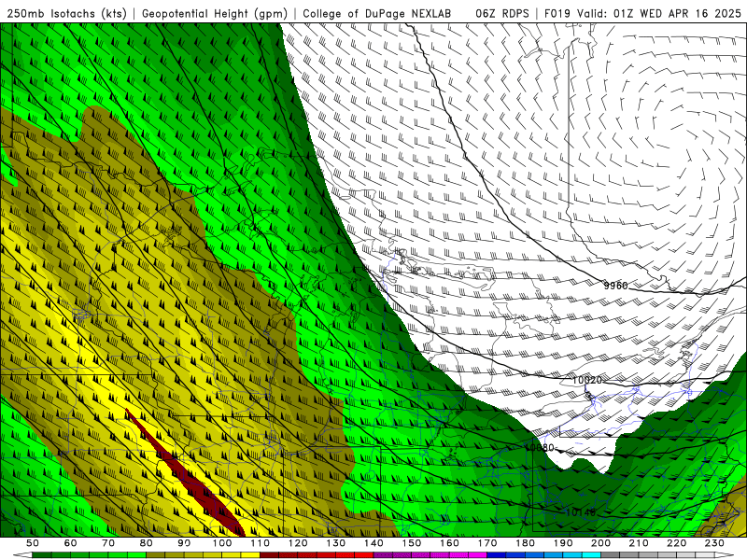Click the 180 value on the color scale
This screenshot has width=747, height=560.
click(x=526, y=543)
